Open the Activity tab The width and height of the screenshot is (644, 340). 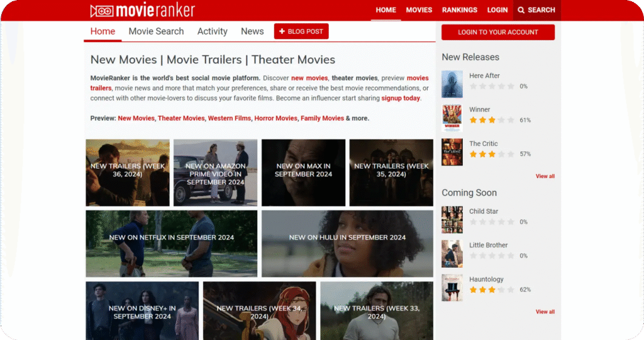pos(212,31)
